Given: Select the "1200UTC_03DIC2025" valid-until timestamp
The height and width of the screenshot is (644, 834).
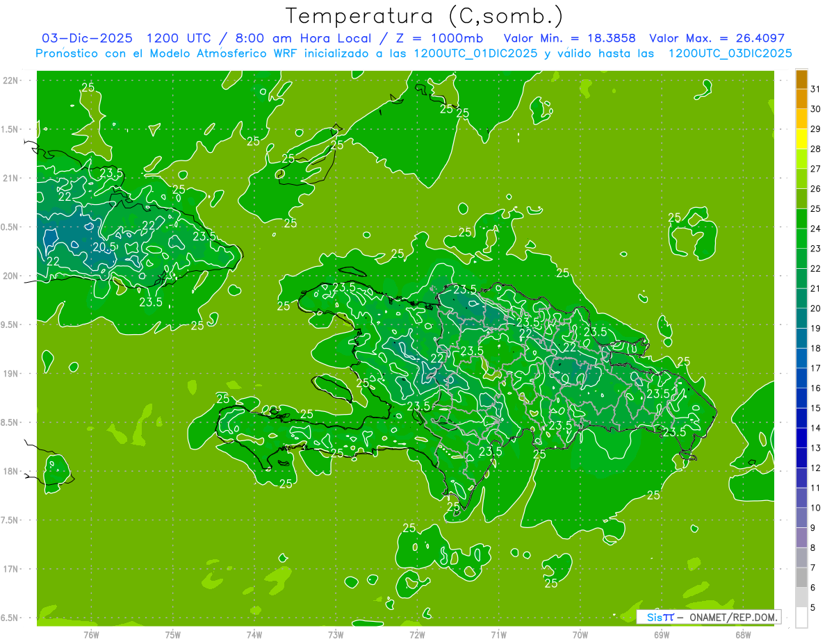Looking at the screenshot, I should click(730, 53).
